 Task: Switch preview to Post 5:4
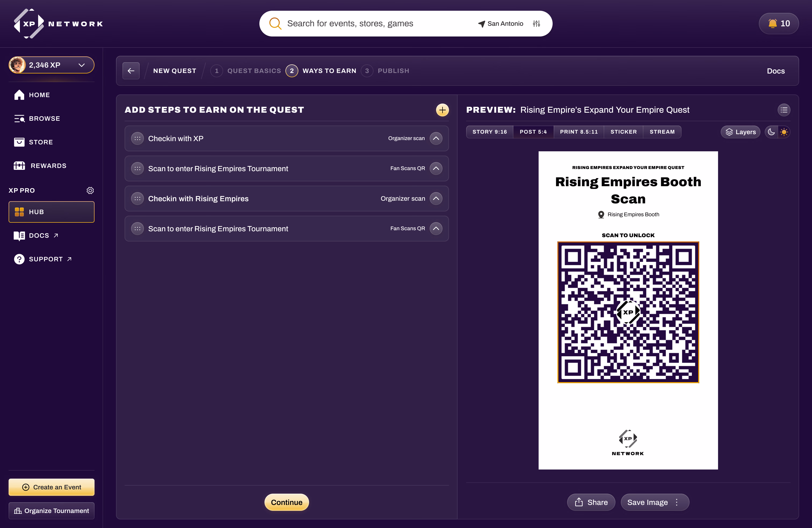coord(533,131)
